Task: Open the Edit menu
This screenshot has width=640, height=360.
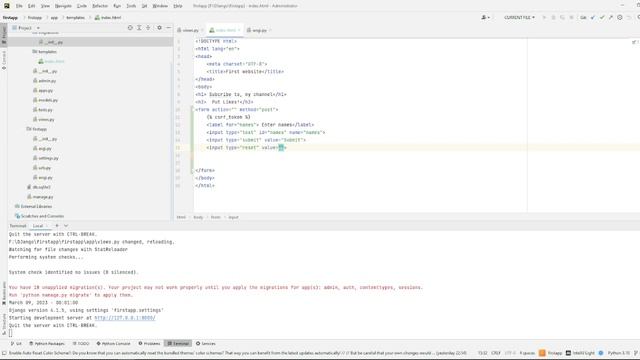Action: tap(32, 6)
